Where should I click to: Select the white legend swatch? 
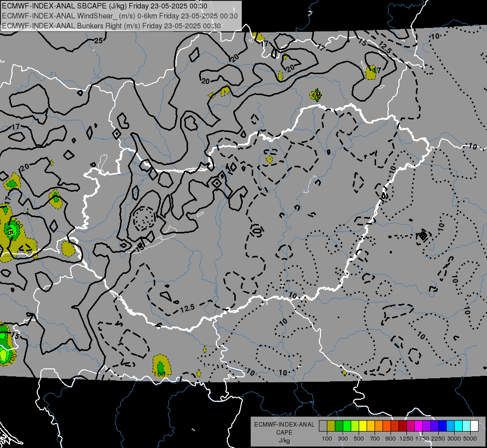tap(474, 426)
